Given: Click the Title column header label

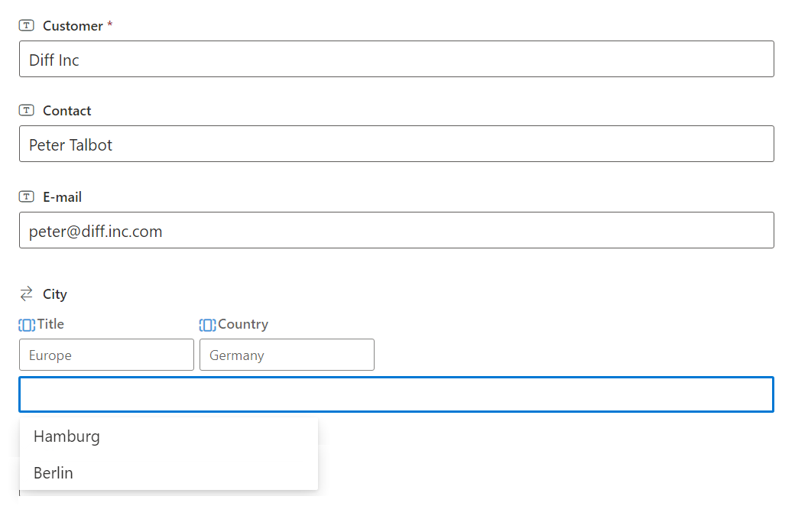Looking at the screenshot, I should (x=50, y=324).
